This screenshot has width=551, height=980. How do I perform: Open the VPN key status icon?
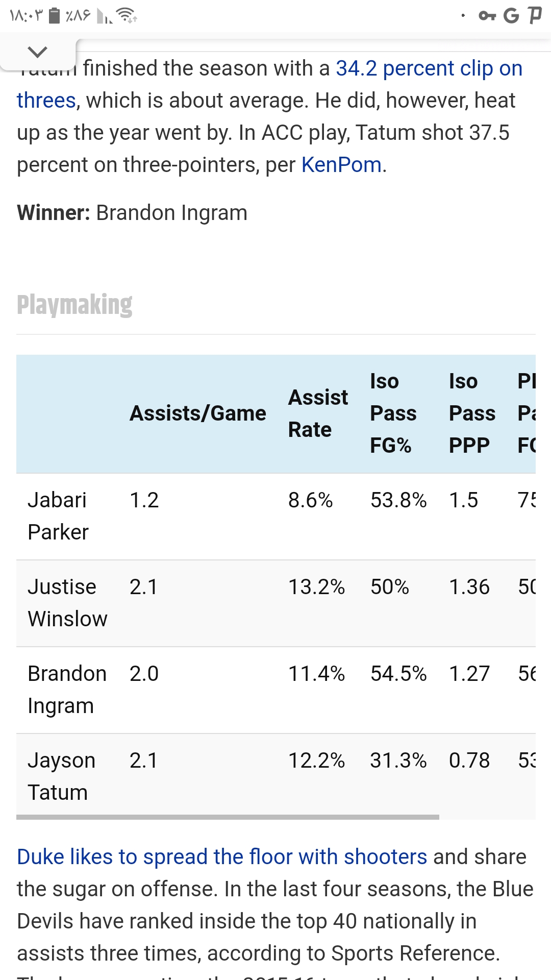487,16
